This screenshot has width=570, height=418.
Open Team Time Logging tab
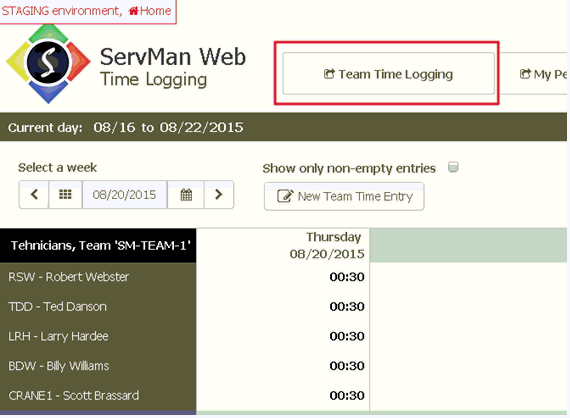pos(389,74)
